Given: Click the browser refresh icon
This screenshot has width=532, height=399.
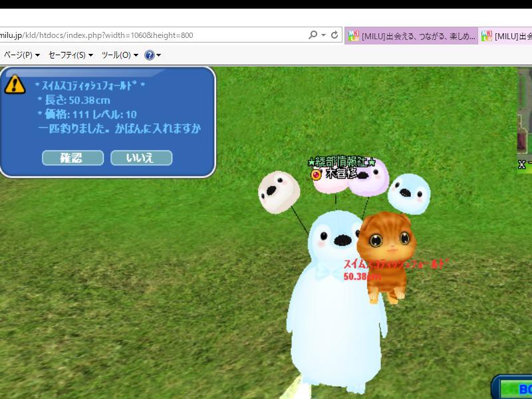Looking at the screenshot, I should coord(334,35).
